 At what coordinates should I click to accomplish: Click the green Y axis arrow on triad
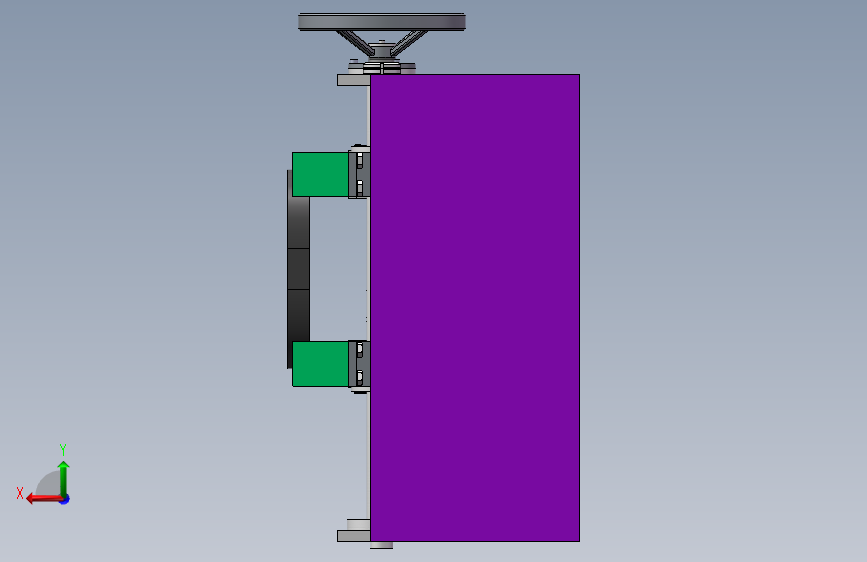64,478
